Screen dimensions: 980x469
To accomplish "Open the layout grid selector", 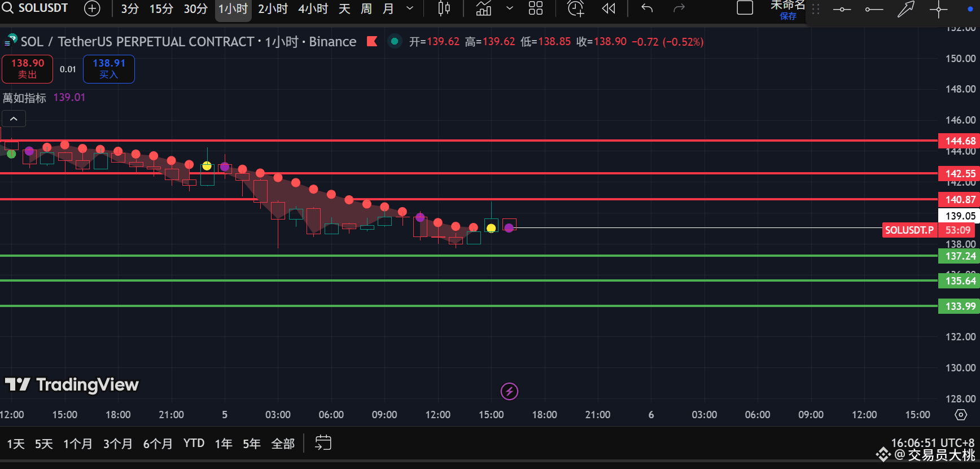I will pos(536,8).
